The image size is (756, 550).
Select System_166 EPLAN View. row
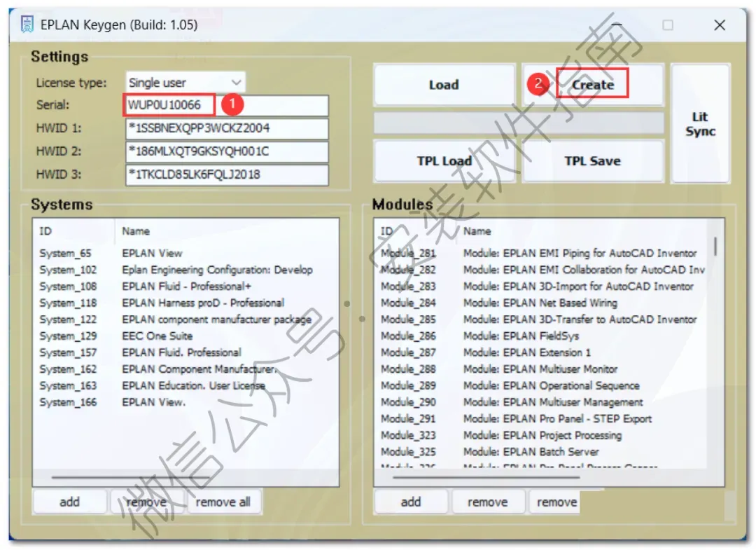coord(185,402)
